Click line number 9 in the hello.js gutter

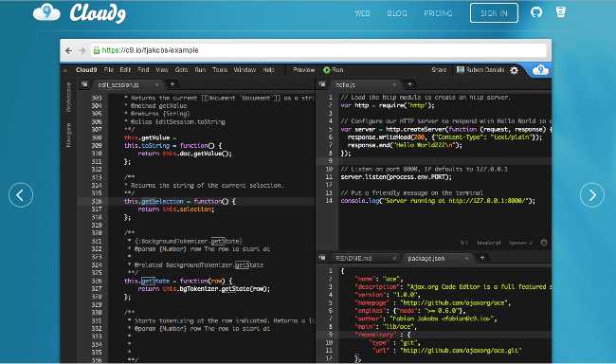tap(331, 161)
